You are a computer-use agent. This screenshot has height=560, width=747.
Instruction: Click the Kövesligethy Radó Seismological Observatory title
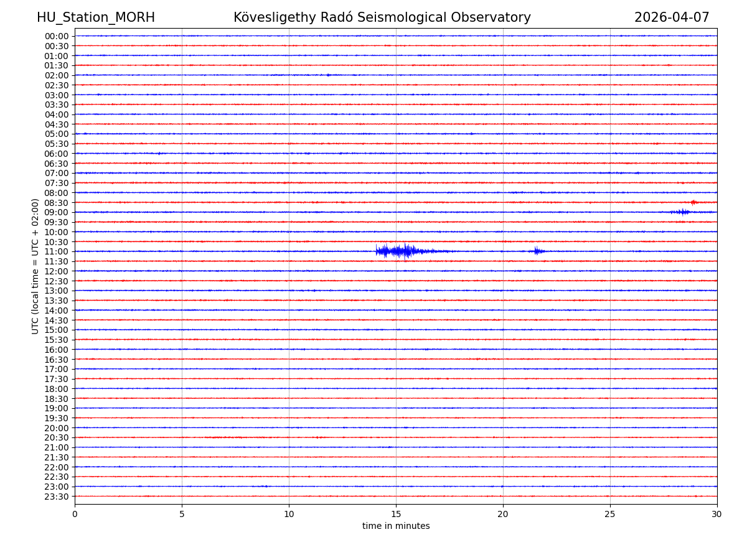[382, 17]
